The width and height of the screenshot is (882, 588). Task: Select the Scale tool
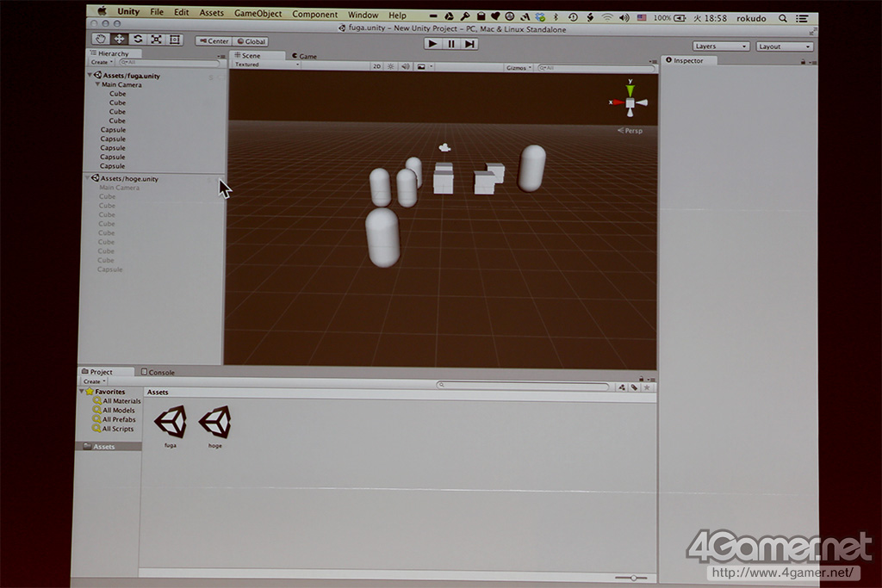tap(157, 40)
